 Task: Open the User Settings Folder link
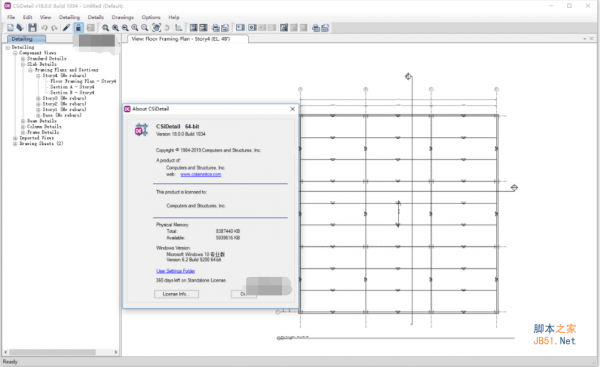[175, 271]
